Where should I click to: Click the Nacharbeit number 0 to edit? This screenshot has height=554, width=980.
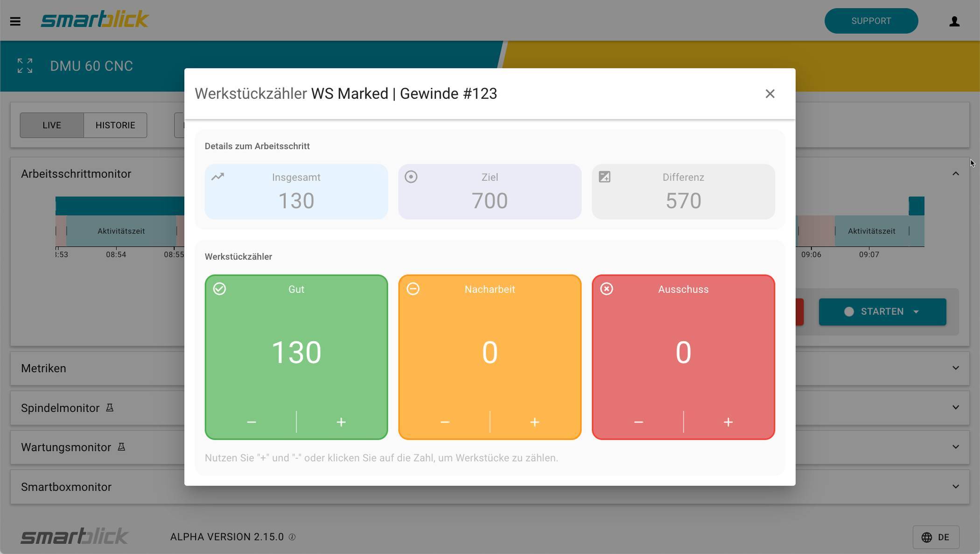coord(490,353)
